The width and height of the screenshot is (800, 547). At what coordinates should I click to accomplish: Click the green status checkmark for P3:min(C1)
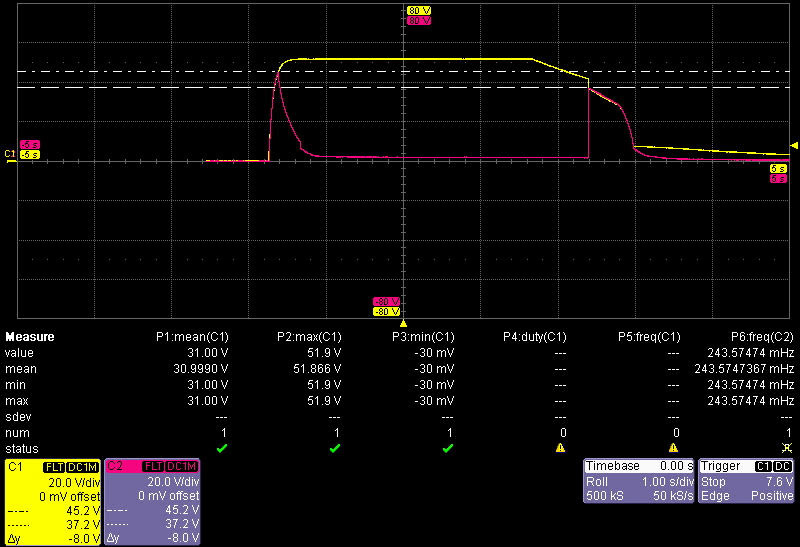click(448, 447)
